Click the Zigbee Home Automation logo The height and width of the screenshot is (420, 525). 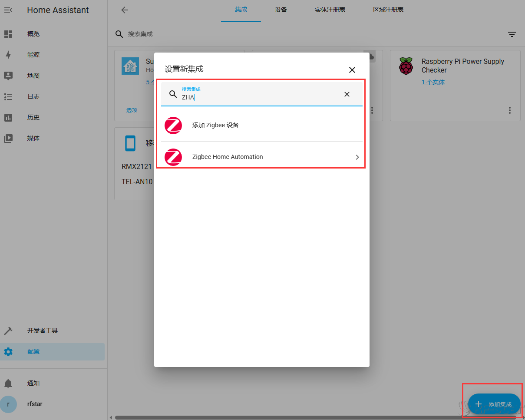click(173, 157)
